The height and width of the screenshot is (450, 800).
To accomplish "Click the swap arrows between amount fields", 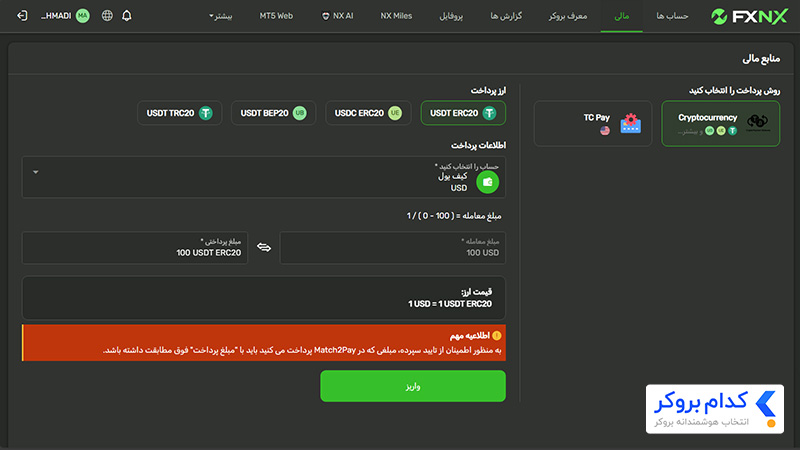I will coord(264,247).
